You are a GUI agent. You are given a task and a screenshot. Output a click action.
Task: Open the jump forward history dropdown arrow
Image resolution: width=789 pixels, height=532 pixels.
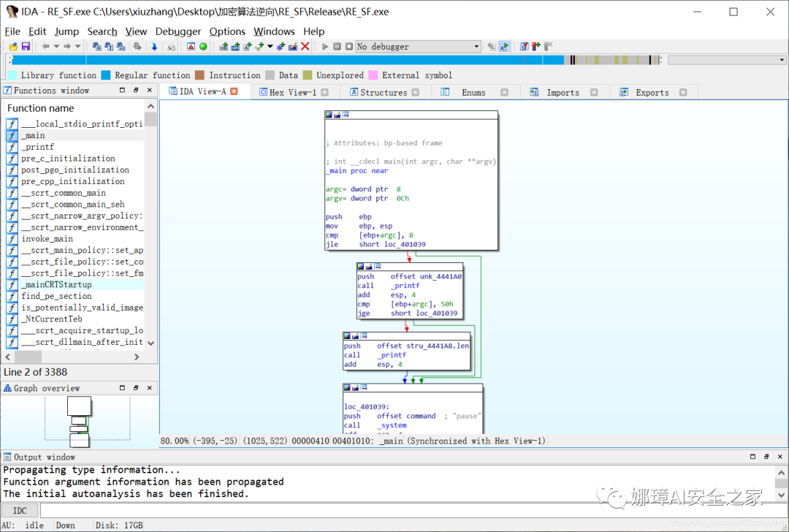pyautogui.click(x=77, y=46)
